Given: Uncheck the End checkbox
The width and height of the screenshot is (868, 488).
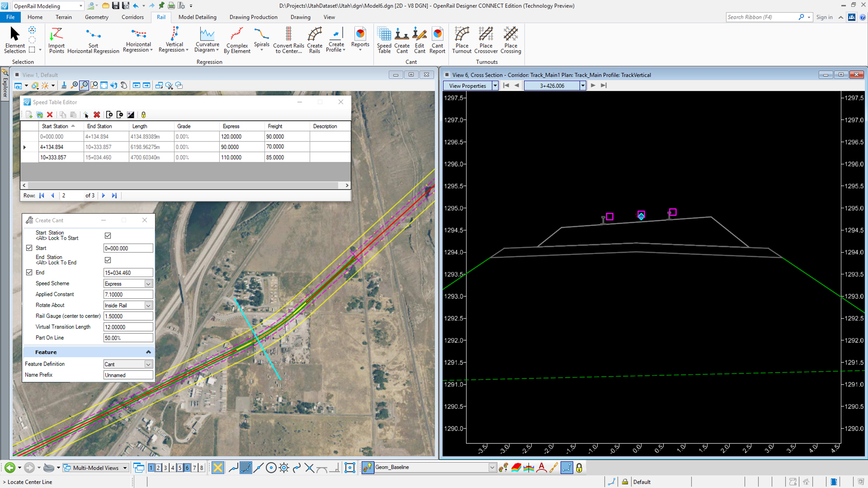Looking at the screenshot, I should (29, 272).
